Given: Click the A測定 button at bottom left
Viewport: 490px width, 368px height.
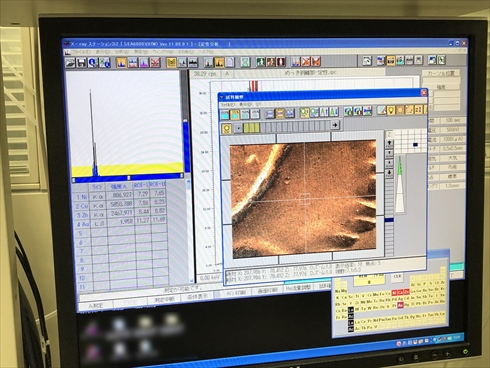Looking at the screenshot, I should click(x=96, y=305).
